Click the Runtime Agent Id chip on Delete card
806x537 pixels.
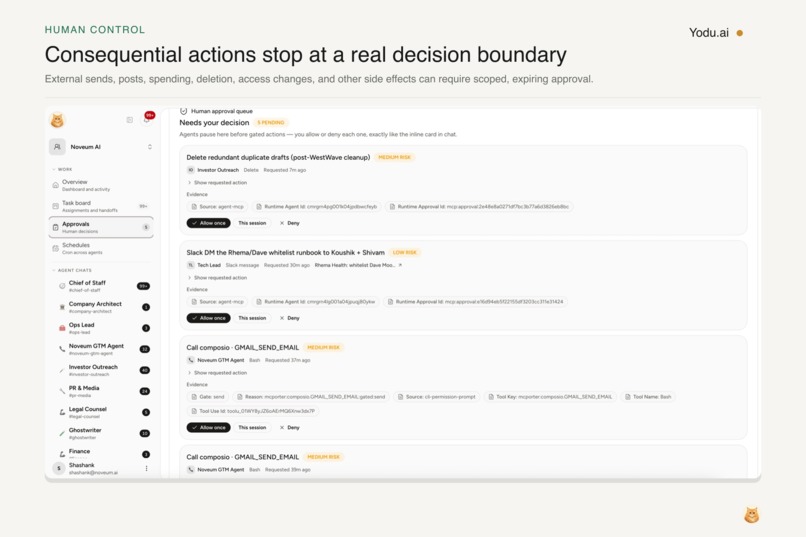point(317,207)
